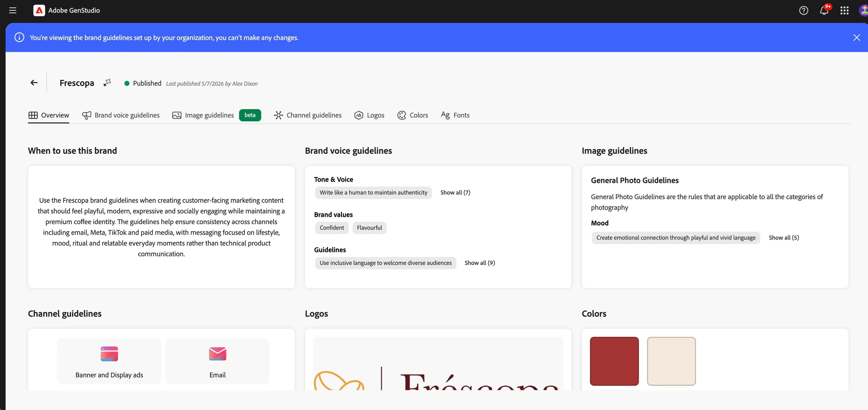The image size is (868, 410).
Task: Show all 7 Tone & Voice items
Action: click(455, 193)
